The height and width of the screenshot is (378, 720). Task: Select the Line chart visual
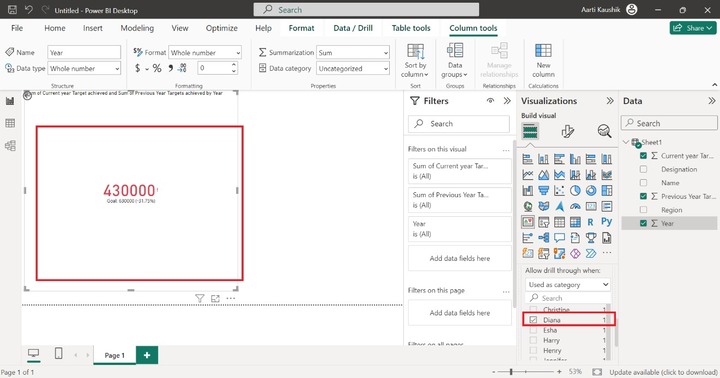[528, 175]
